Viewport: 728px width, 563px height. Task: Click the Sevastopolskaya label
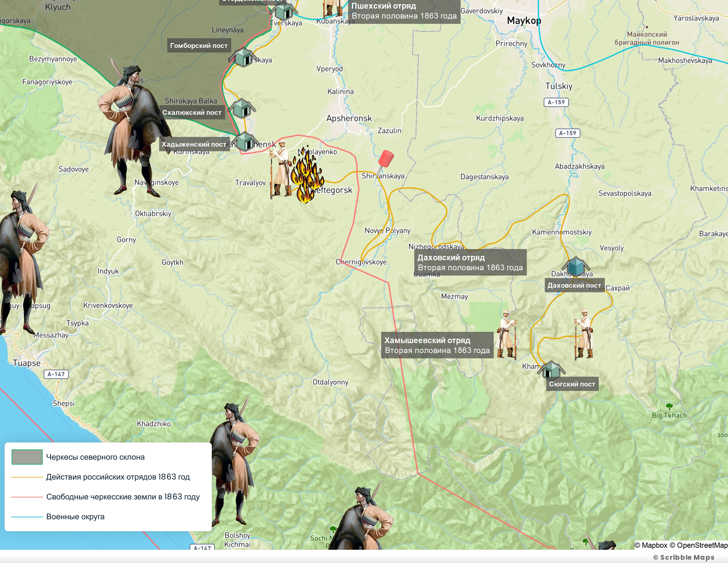pos(625,193)
